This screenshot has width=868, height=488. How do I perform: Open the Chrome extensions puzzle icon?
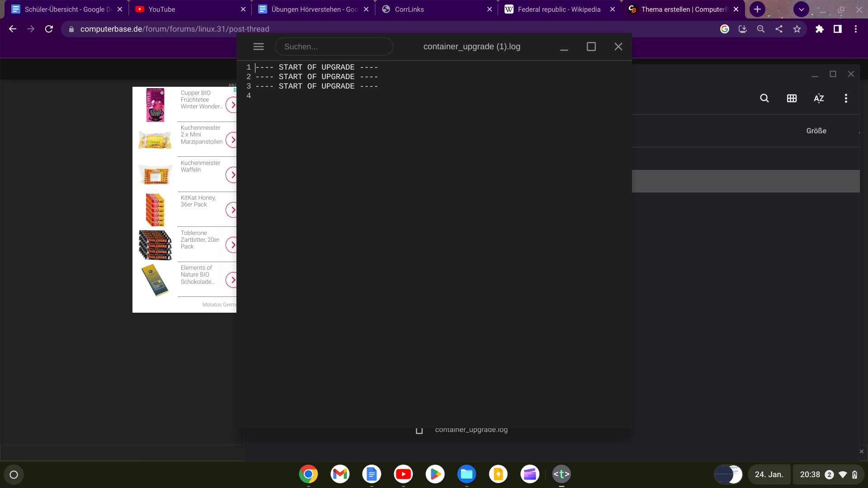[x=819, y=29]
